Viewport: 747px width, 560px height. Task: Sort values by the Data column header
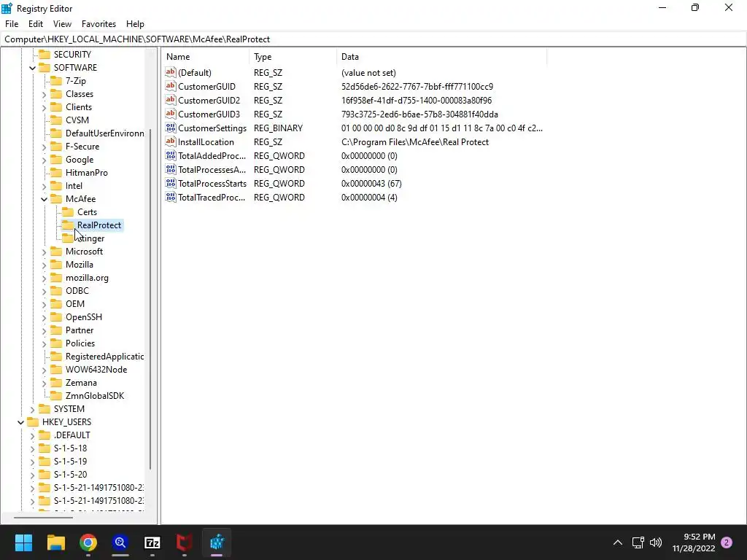pos(441,57)
